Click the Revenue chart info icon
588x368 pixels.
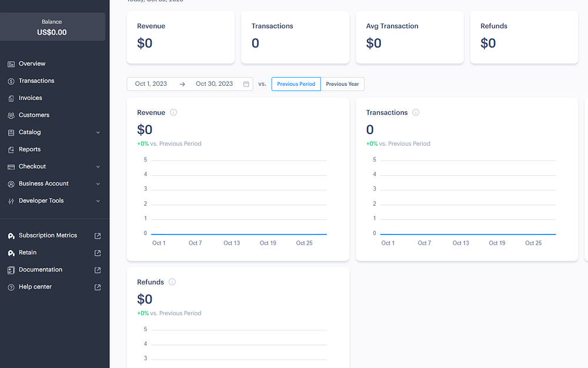[x=173, y=112]
